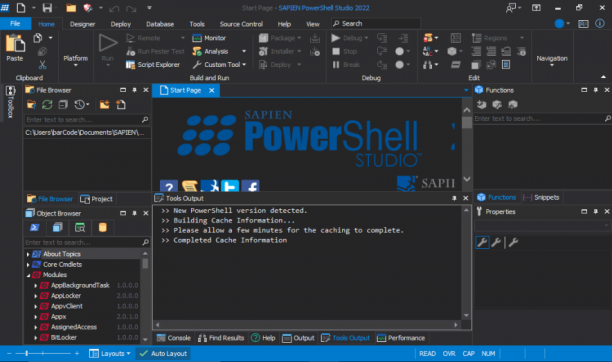Pin the Tools Output panel

[x=454, y=198]
